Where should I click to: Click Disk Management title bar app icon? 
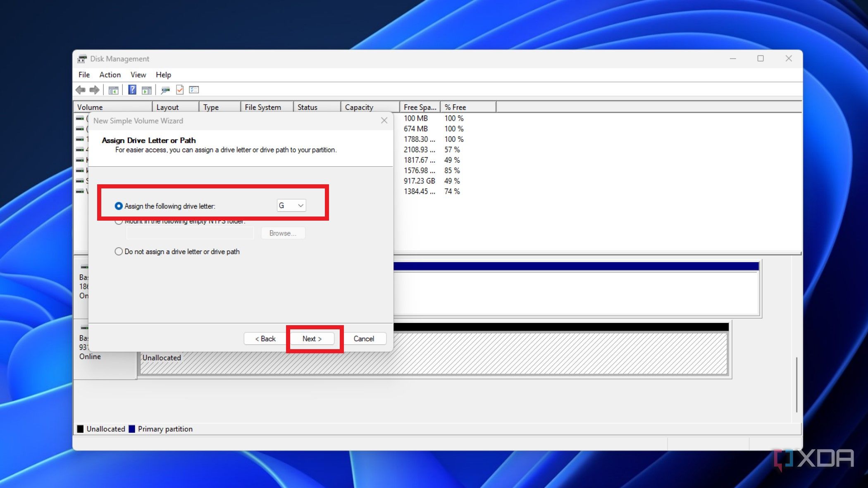tap(82, 59)
